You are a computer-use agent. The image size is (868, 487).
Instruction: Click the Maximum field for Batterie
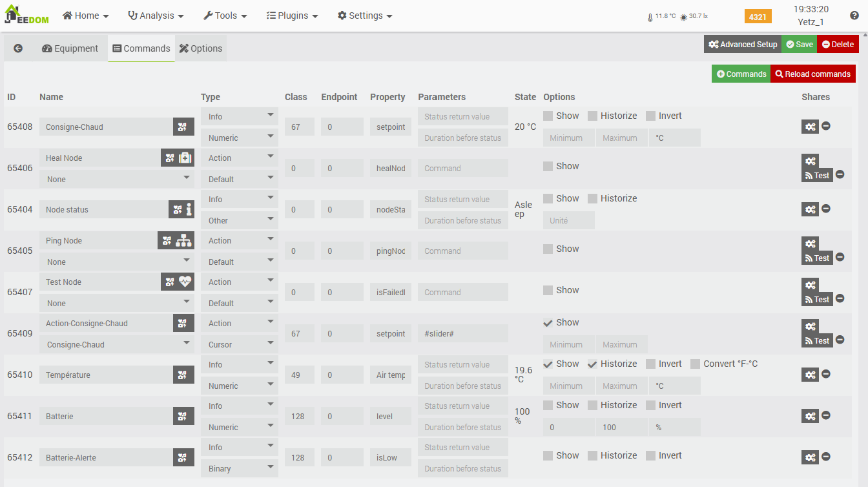point(621,427)
